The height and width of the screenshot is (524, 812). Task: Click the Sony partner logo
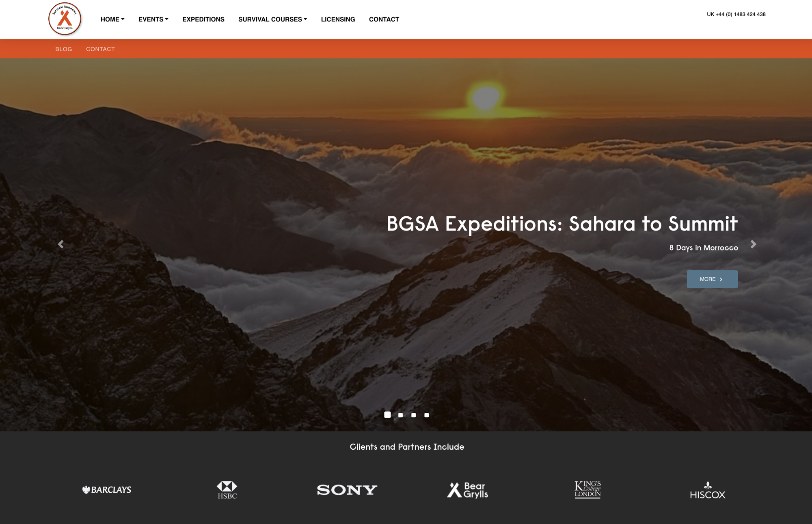347,490
